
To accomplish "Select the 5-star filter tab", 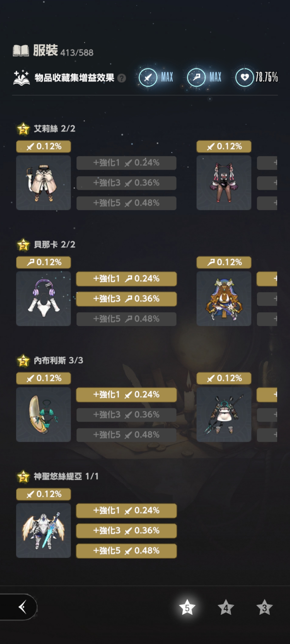I will [x=187, y=608].
